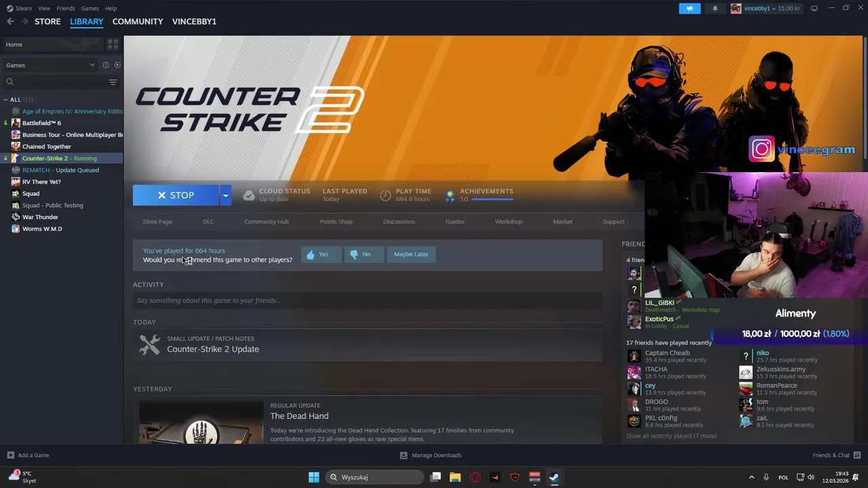Click the thumbs up Yes icon
Screen dimensions: 868x488
[x=311, y=255]
